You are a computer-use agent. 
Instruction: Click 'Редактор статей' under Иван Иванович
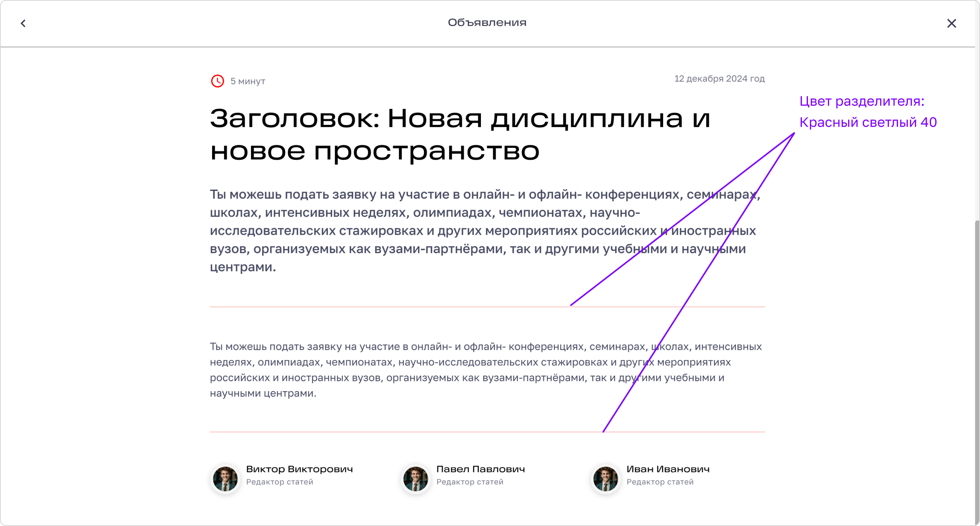(x=660, y=482)
